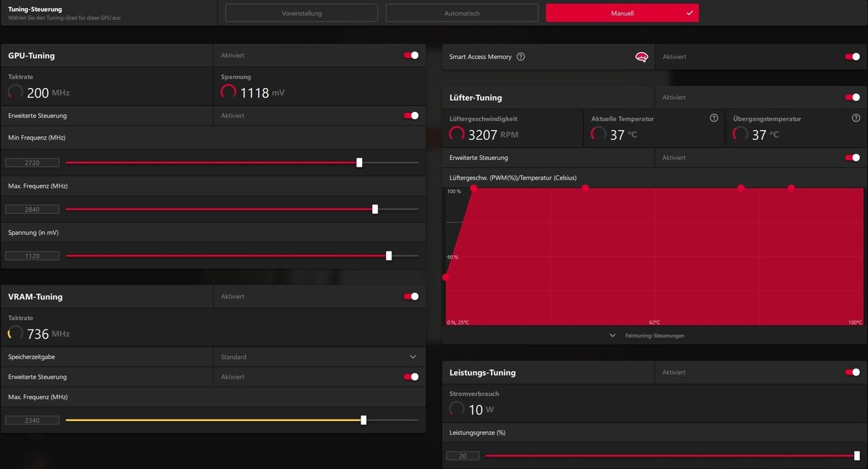Viewport: 868px width, 469px height.
Task: Select the Manuell tuning mode
Action: 622,13
